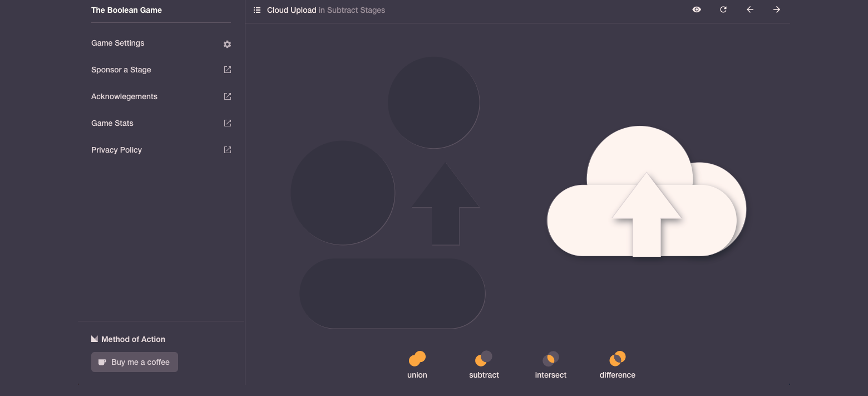
Task: Go to the previous stage arrow
Action: point(750,9)
